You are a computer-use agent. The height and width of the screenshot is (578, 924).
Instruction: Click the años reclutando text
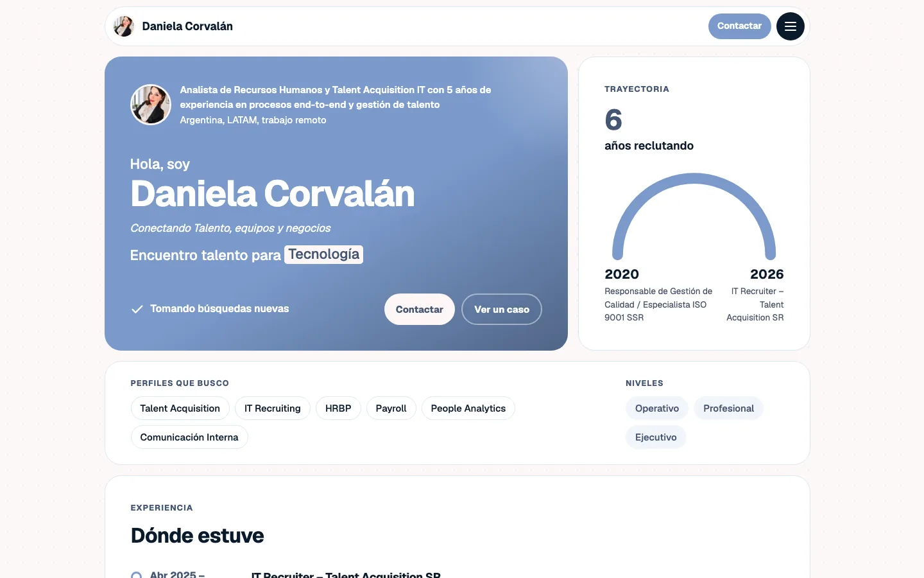(649, 146)
